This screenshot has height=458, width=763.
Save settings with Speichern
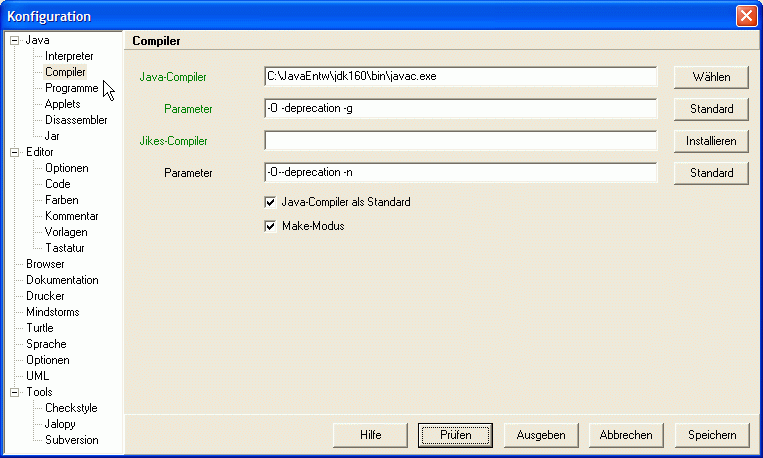712,435
